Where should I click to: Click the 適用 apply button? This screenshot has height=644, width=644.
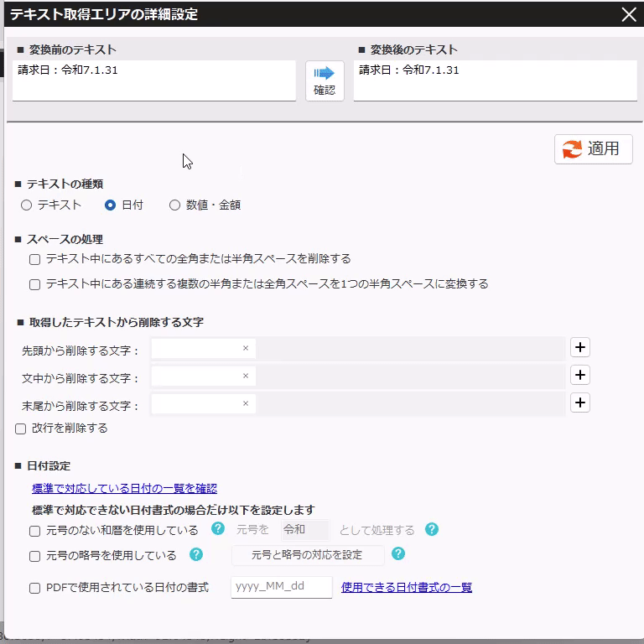click(594, 149)
